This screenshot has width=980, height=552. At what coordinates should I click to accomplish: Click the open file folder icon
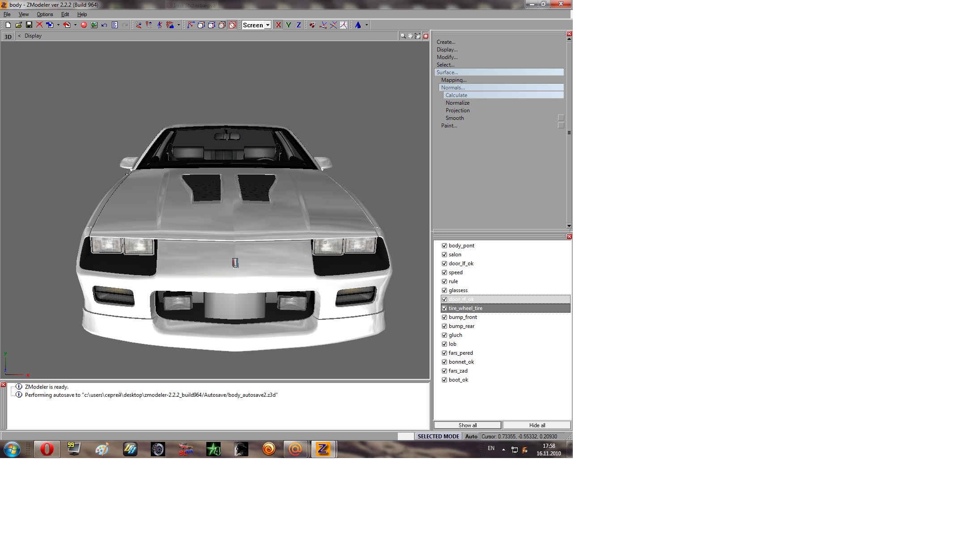(x=18, y=25)
